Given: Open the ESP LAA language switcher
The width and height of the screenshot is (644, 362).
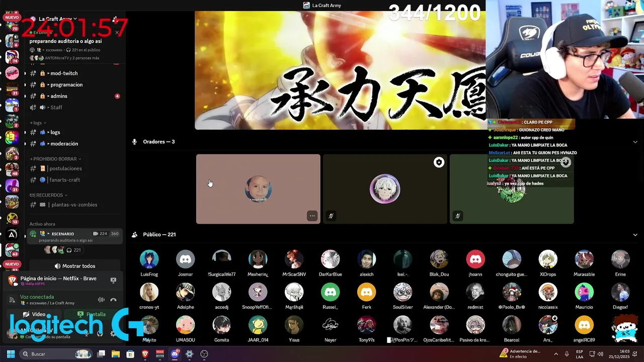Looking at the screenshot, I should click(x=580, y=354).
